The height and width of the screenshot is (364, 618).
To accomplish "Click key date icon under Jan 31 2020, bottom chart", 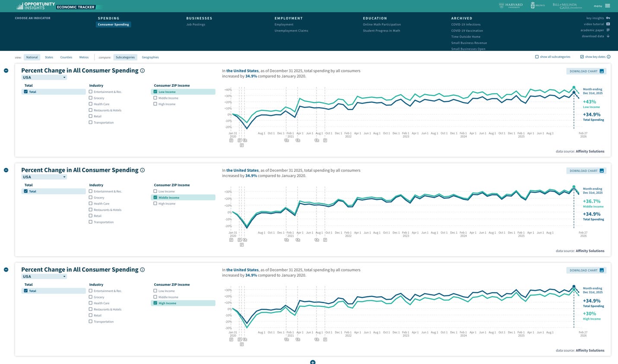I will [231, 339].
